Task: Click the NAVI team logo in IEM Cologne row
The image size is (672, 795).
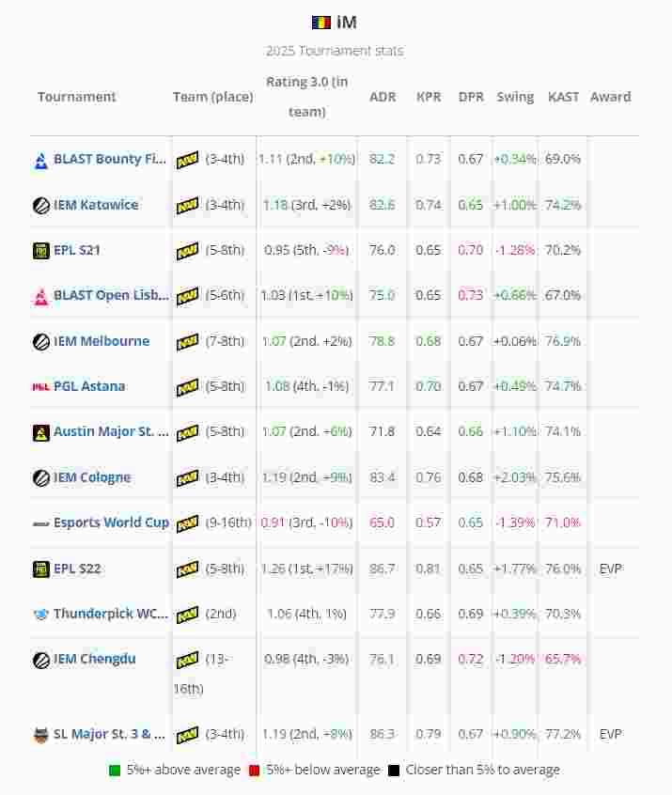Action: pos(187,478)
